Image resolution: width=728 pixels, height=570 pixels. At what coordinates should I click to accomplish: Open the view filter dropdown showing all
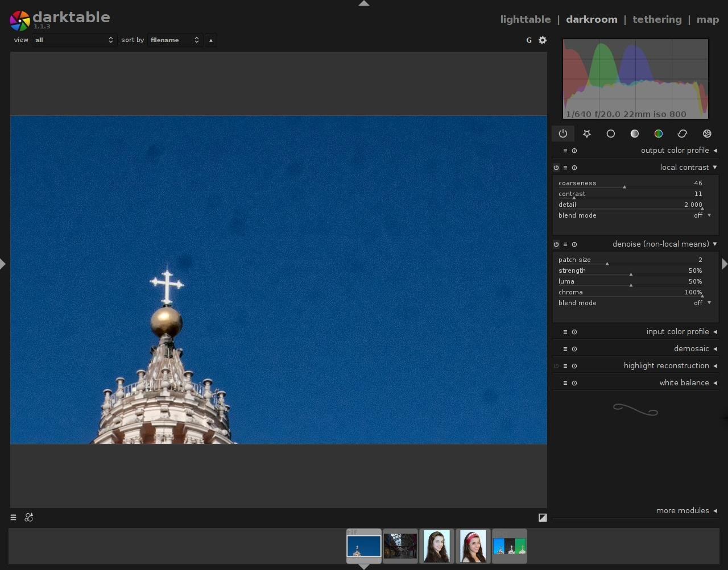(x=74, y=40)
